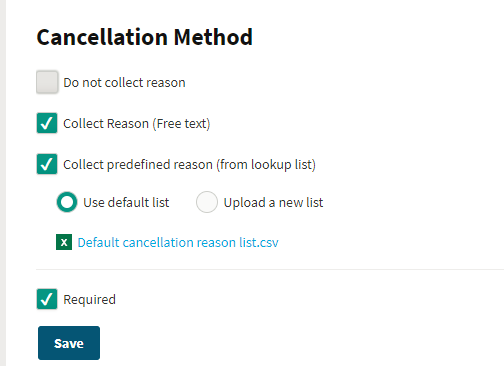
Task: Click the 'Upload a new list' label text
Action: (273, 203)
